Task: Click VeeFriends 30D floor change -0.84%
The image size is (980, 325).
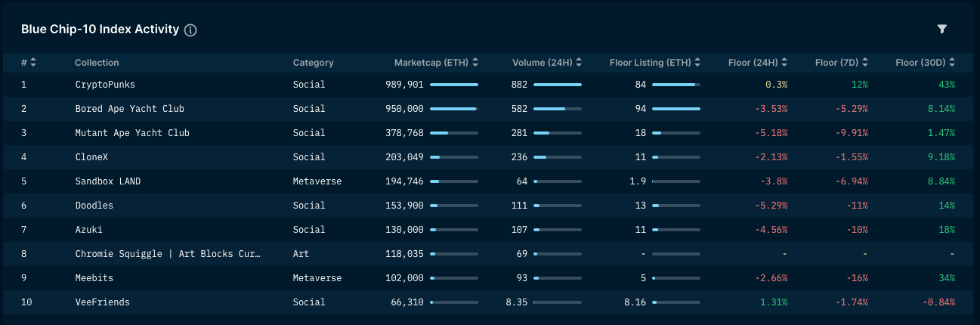Action: point(938,302)
